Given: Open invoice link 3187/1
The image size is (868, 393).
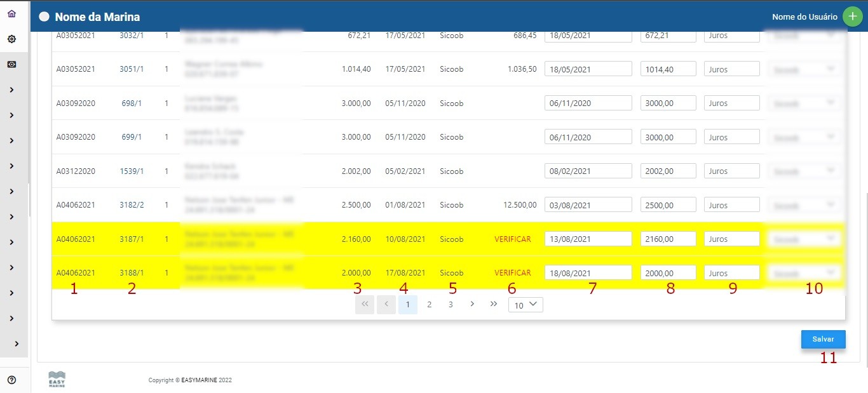Looking at the screenshot, I should [x=132, y=239].
